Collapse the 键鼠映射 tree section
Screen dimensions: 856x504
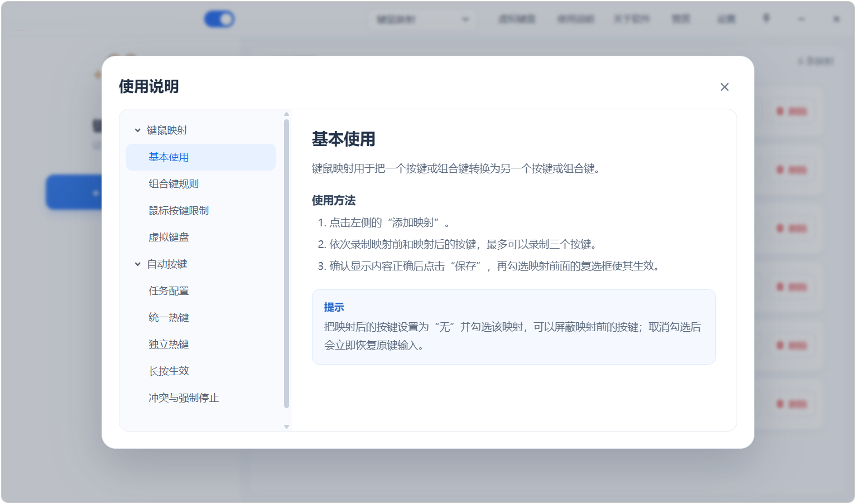(x=137, y=130)
